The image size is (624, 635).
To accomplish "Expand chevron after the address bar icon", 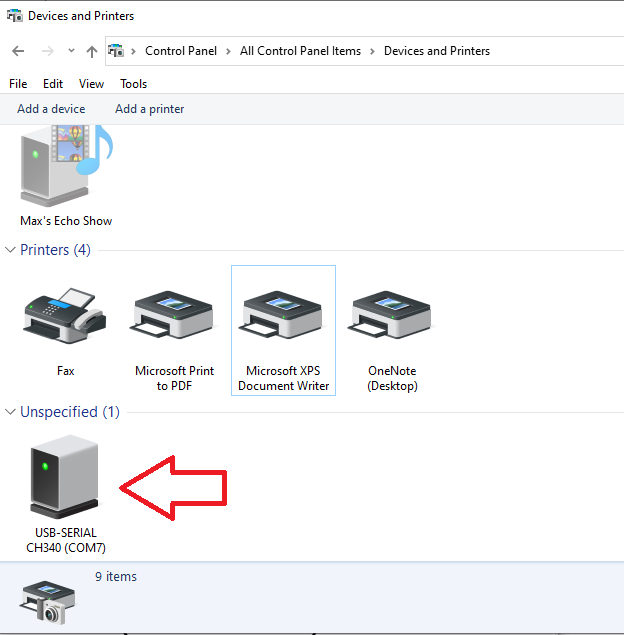I will 133,51.
